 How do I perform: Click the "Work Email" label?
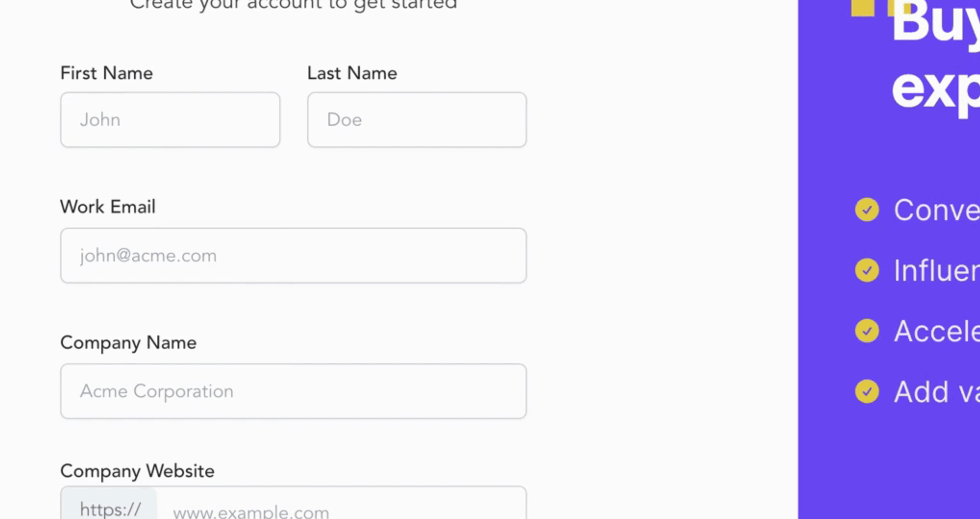point(108,207)
